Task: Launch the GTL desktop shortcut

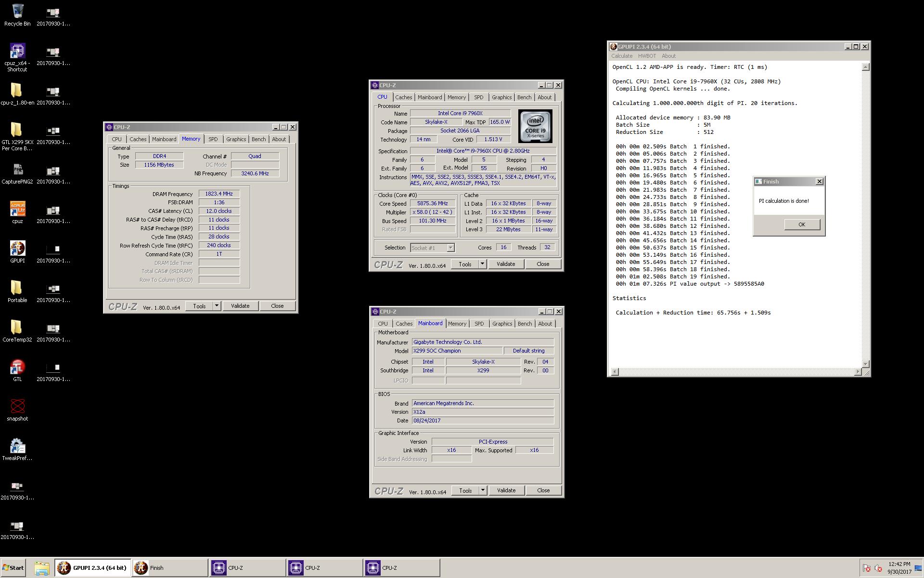Action: pos(17,370)
